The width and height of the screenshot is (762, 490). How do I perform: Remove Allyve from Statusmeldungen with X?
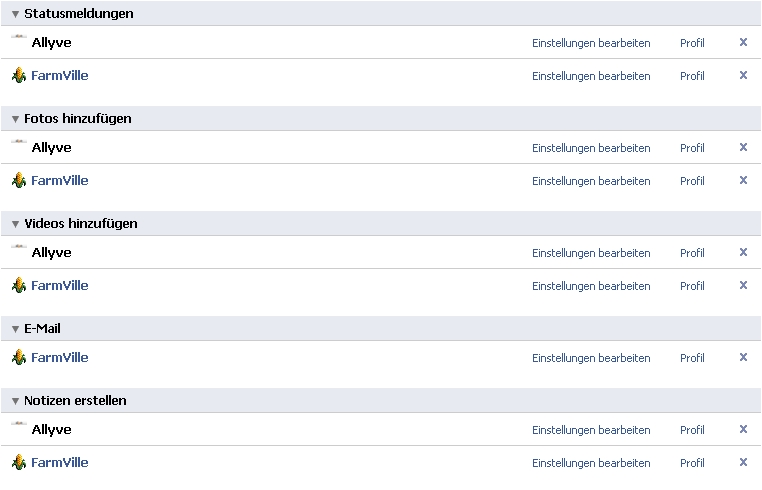coord(743,42)
